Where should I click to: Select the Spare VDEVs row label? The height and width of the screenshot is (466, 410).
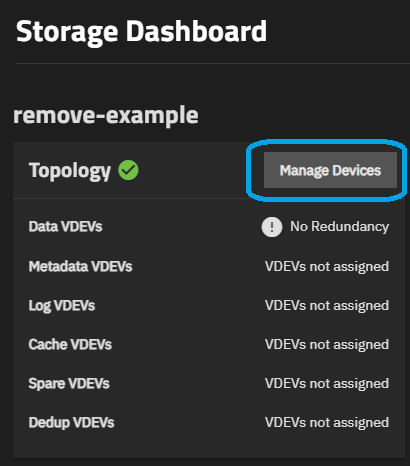[69, 384]
